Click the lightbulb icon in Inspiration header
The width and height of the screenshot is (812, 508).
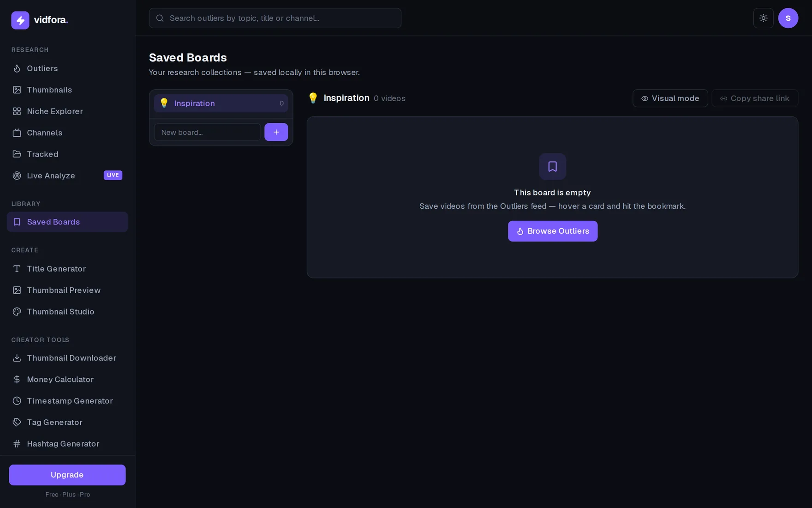point(313,98)
